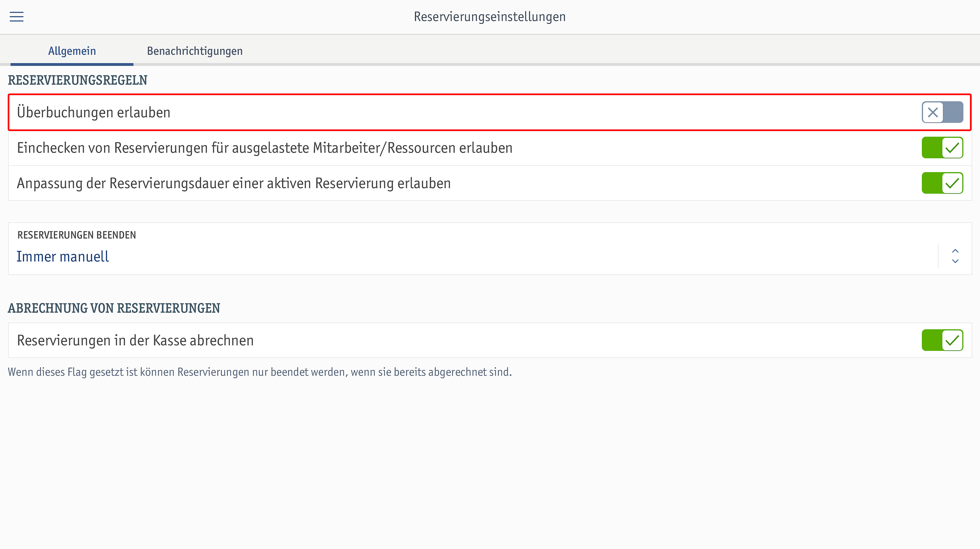This screenshot has width=980, height=549.
Task: Click the hint text about the Flag
Action: [x=260, y=372]
